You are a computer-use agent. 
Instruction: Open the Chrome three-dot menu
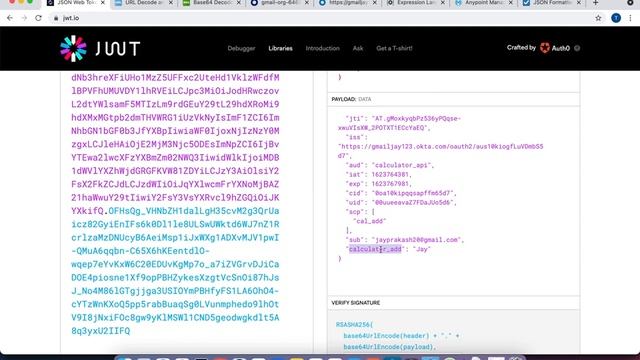[x=631, y=18]
